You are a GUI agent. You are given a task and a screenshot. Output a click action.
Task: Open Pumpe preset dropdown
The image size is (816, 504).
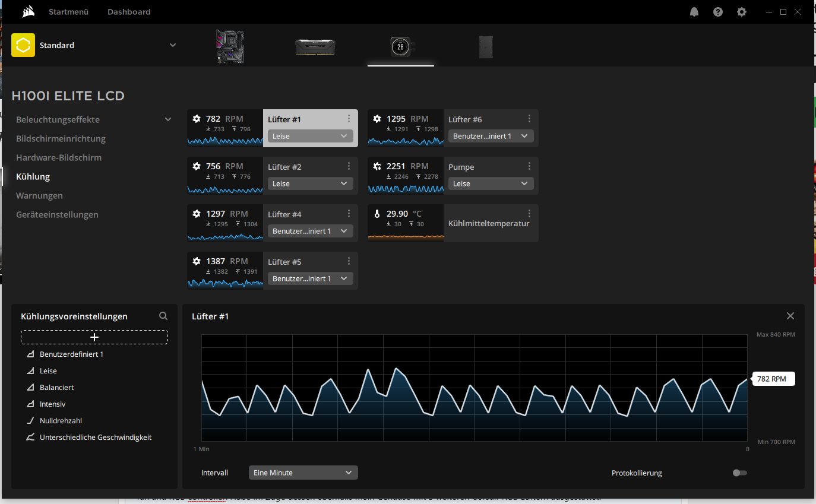(491, 183)
